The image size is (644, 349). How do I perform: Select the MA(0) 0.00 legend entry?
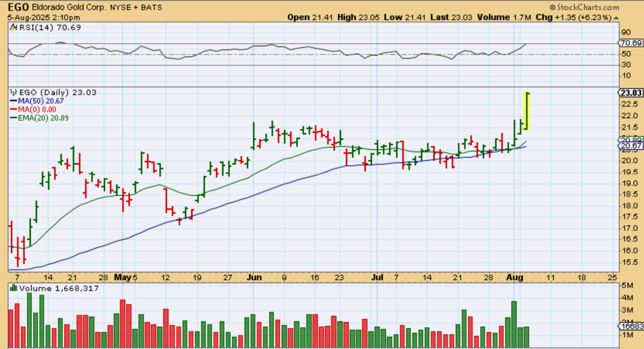pos(33,109)
